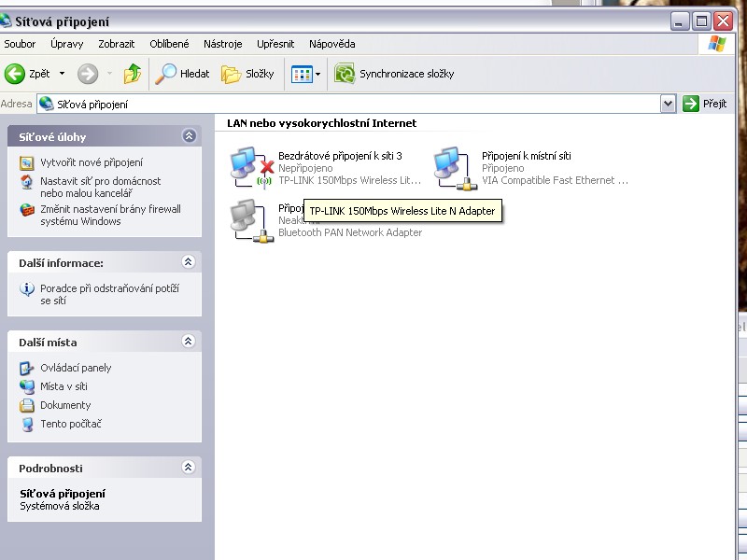Click VIA Compatible Fast Ethernet text

[555, 180]
